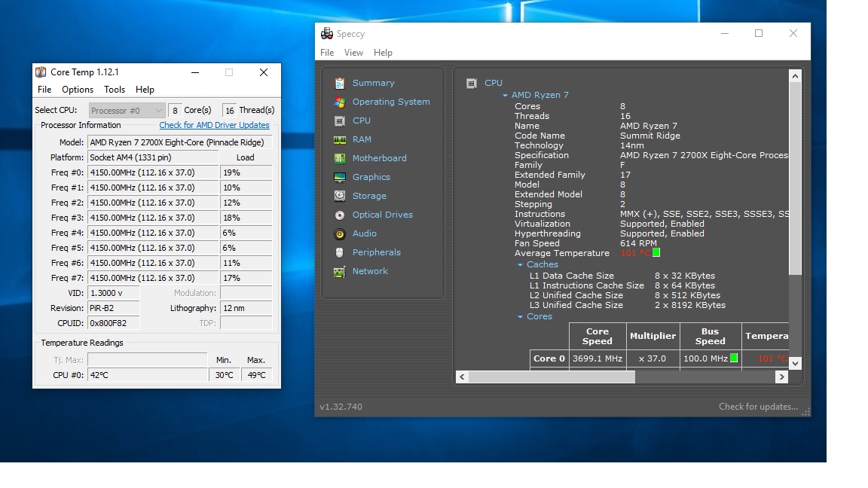
Task: Select Storage label in Speccy sidebar
Action: 369,196
